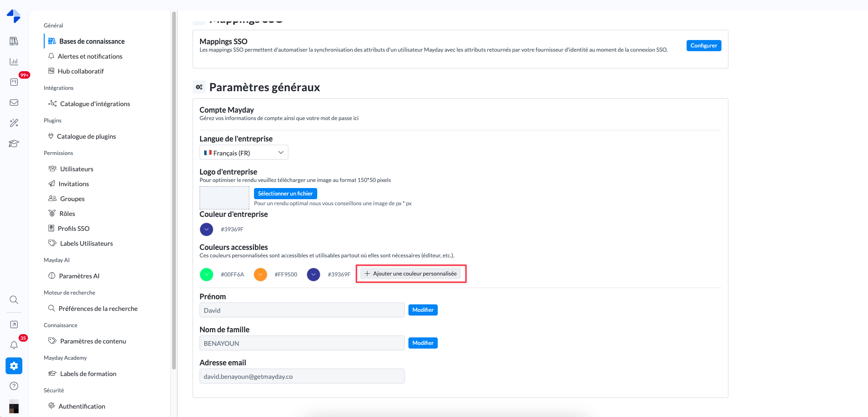This screenshot has width=868, height=417.
Task: Click Modifier next to the Prénom field
Action: [x=423, y=310]
